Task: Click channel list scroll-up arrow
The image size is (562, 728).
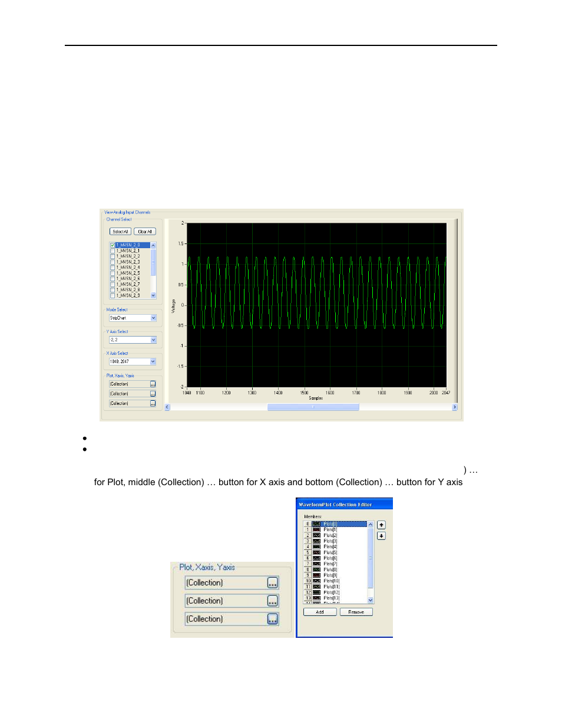Action: (154, 245)
